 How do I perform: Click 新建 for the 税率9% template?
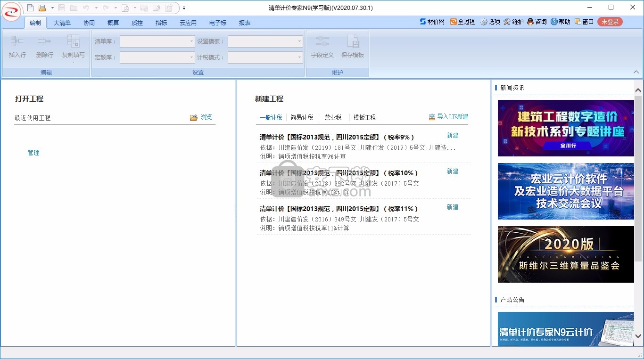coord(453,135)
